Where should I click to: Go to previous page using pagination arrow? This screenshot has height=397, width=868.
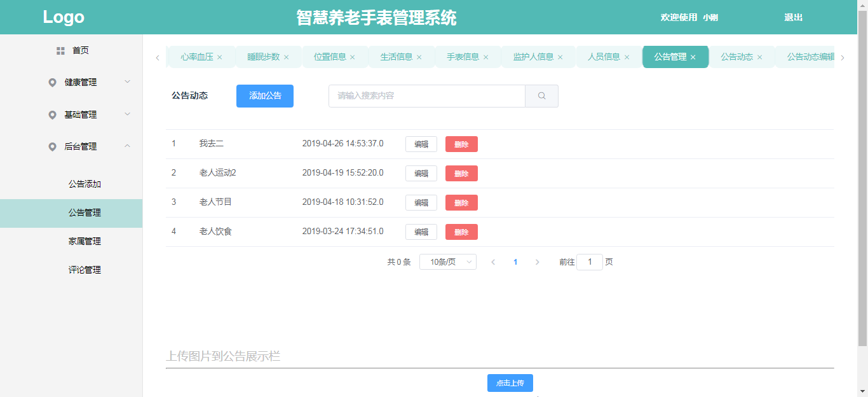coord(493,262)
